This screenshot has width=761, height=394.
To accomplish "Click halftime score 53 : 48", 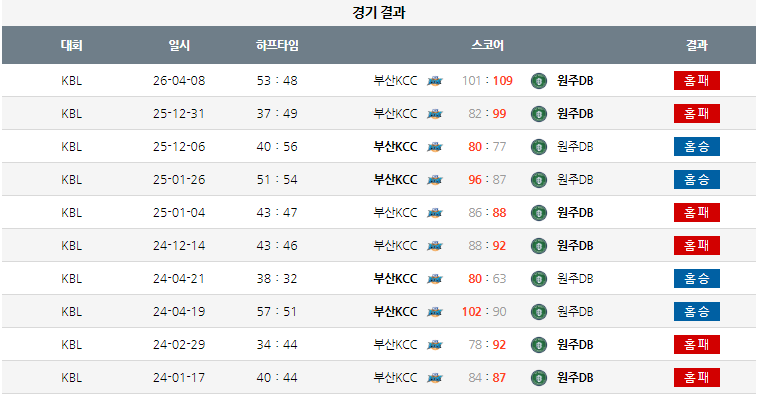I will click(x=277, y=81).
